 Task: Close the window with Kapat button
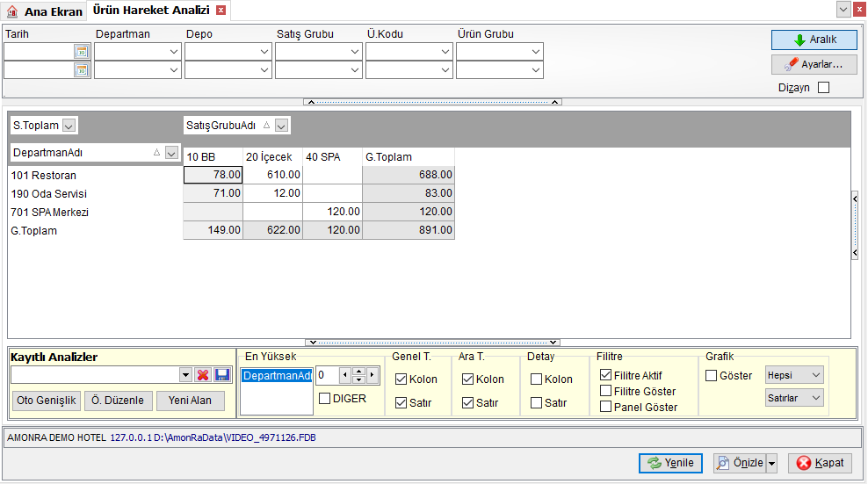pos(821,463)
